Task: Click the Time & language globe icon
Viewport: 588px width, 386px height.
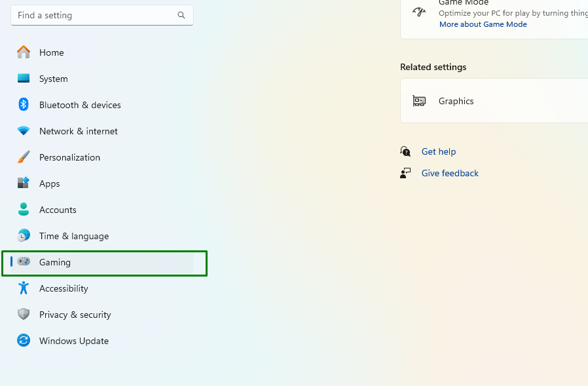Action: tap(24, 235)
